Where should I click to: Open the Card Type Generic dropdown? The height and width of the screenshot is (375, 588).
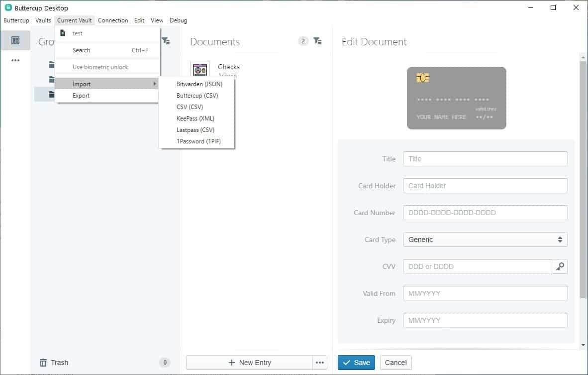click(485, 240)
